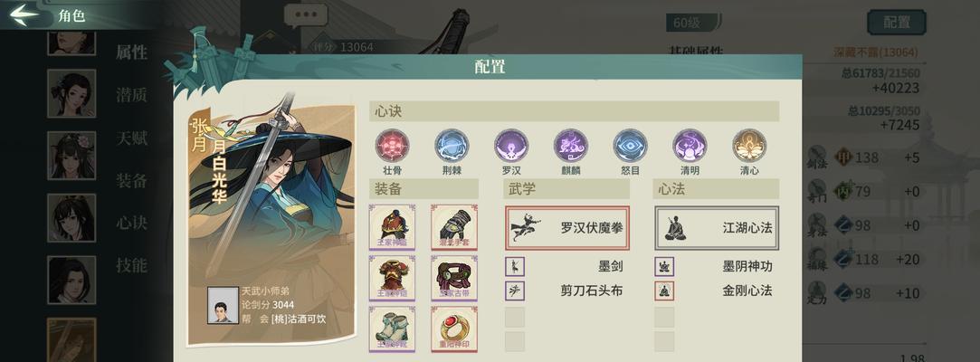980x362 pixels.
Task: Open the gloves equipment slot
Action: (454, 227)
